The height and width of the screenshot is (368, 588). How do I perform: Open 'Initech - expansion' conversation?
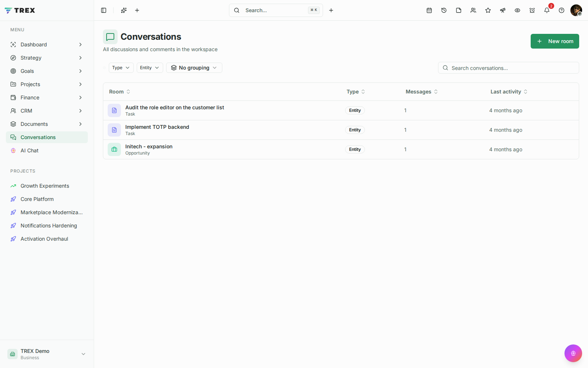coord(149,146)
